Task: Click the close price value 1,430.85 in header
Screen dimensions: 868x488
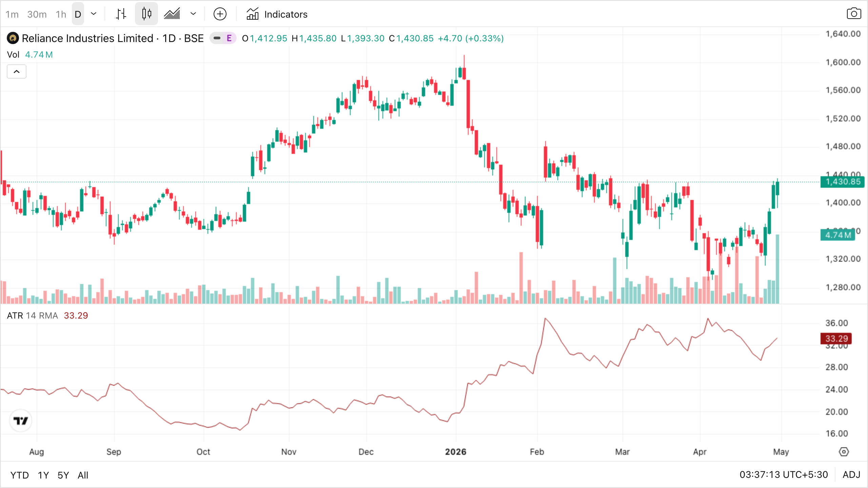Action: tap(415, 38)
